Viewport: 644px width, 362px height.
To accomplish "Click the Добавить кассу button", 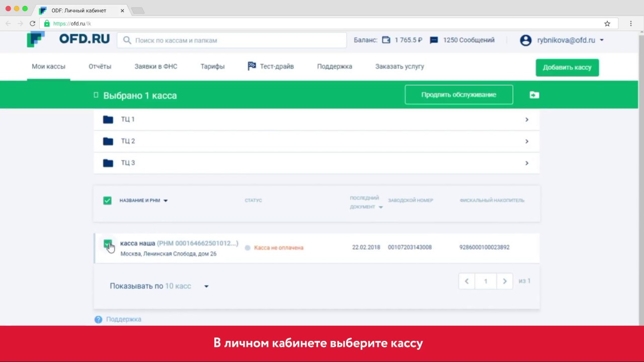I will coord(567,67).
